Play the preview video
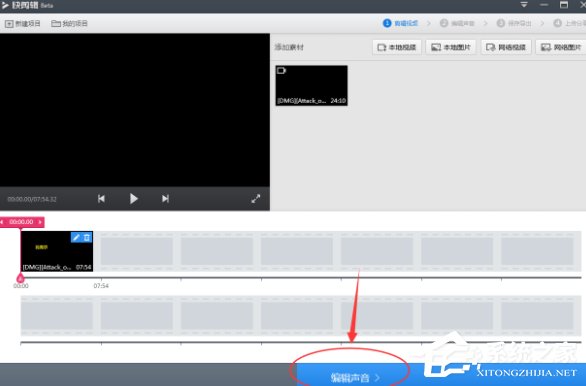The height and width of the screenshot is (386, 586). click(134, 198)
